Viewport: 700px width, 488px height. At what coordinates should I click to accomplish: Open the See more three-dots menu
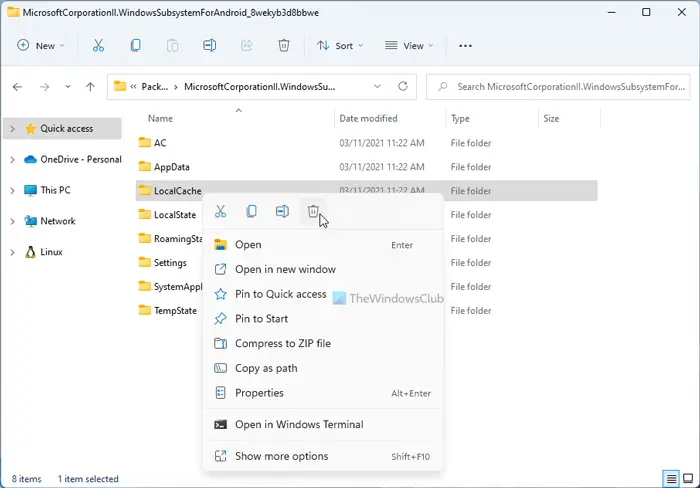click(465, 46)
